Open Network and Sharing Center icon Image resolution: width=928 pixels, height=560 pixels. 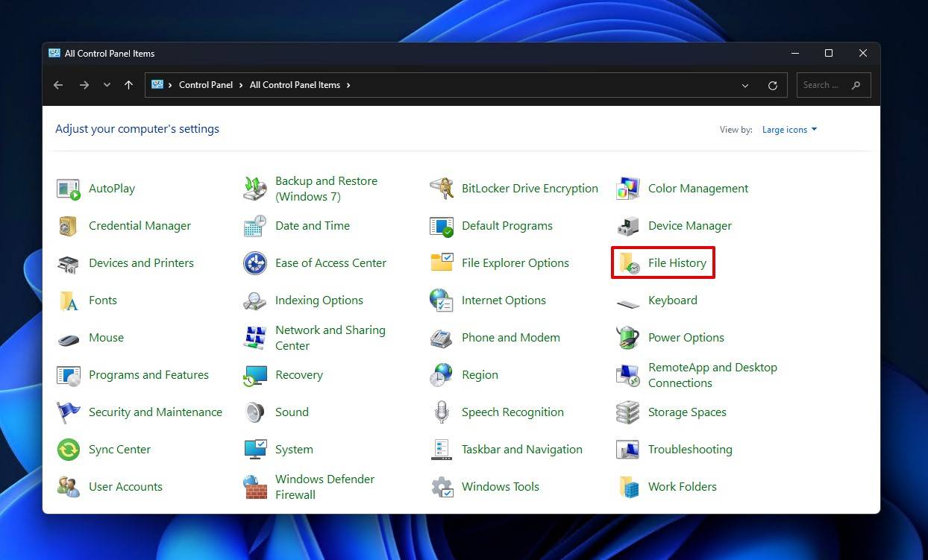click(x=255, y=338)
